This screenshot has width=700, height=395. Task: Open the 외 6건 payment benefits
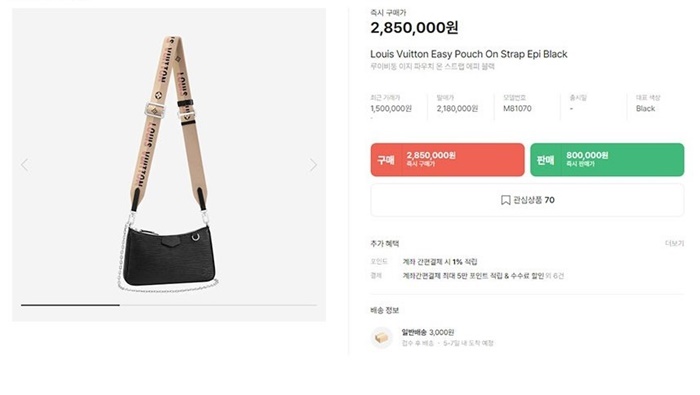point(555,276)
